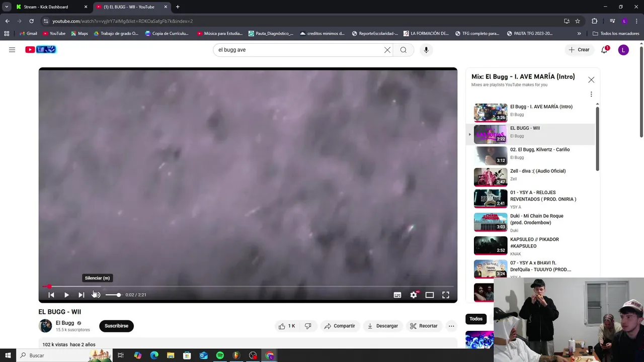Viewport: 644px width, 362px height.
Task: Open the YouTube guide hamburger menu
Action: pos(12,50)
